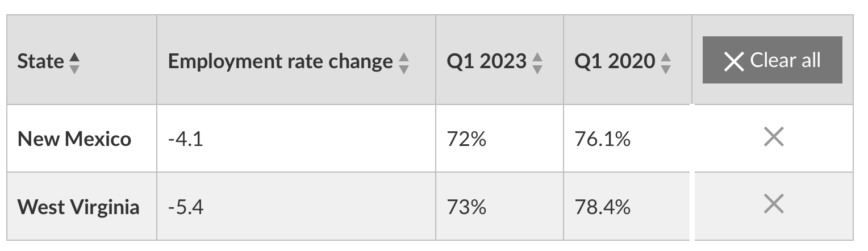The height and width of the screenshot is (251, 868).
Task: Click the 78.4% Q1 2020 value
Action: [602, 207]
